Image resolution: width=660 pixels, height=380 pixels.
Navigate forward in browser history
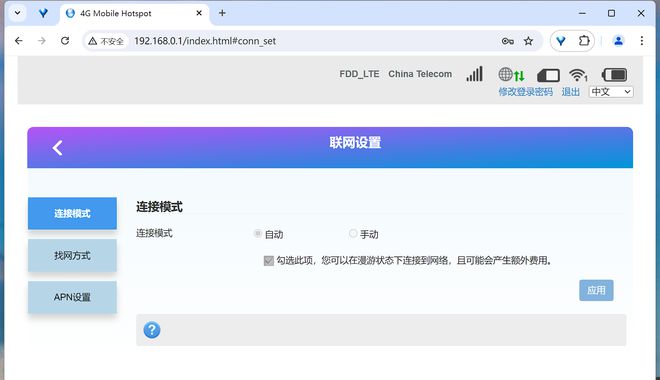coord(42,41)
